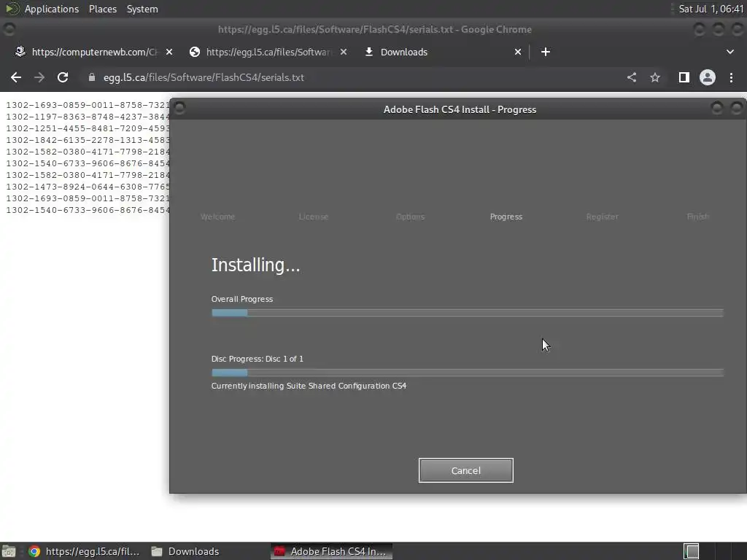Switch to the egg.l5.ca Chrome tab
747x560 pixels.
[x=268, y=52]
